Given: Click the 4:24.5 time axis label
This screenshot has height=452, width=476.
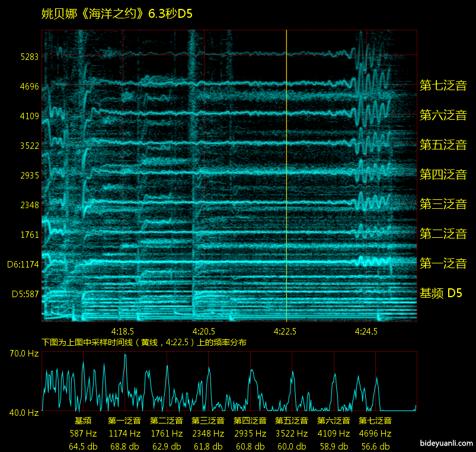Looking at the screenshot, I should point(366,331).
